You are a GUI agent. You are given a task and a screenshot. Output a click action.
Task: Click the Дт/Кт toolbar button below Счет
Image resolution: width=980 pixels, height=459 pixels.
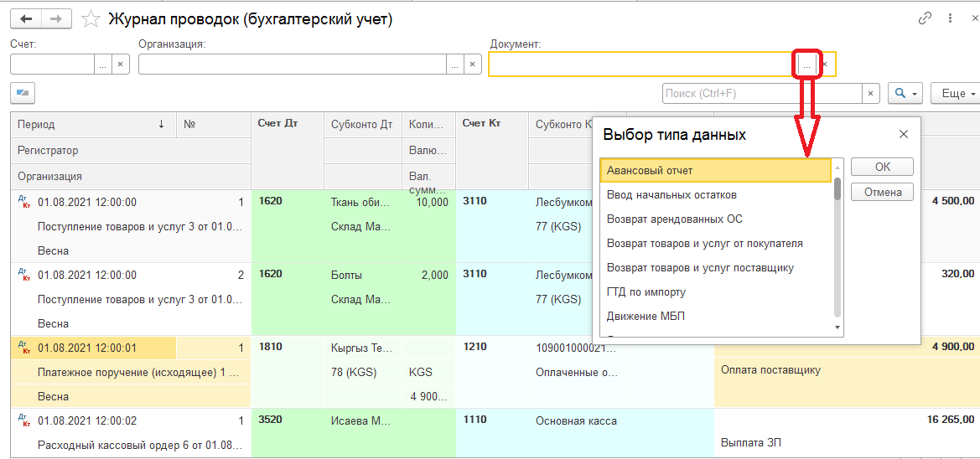click(23, 93)
